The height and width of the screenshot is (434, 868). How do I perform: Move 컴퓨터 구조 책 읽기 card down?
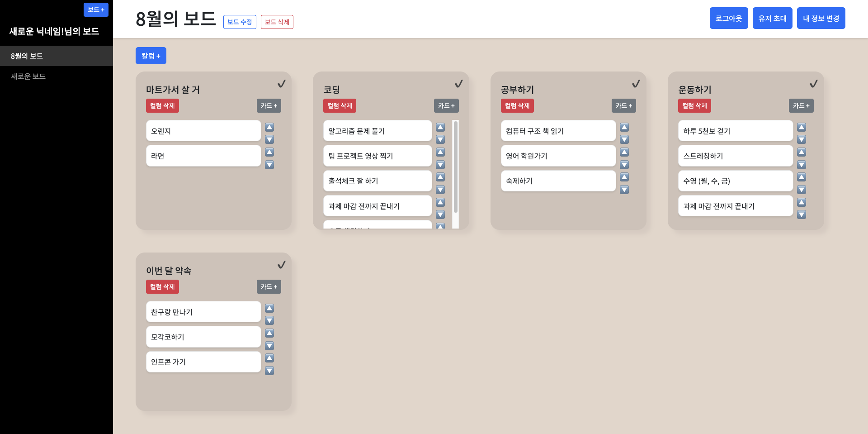(624, 139)
